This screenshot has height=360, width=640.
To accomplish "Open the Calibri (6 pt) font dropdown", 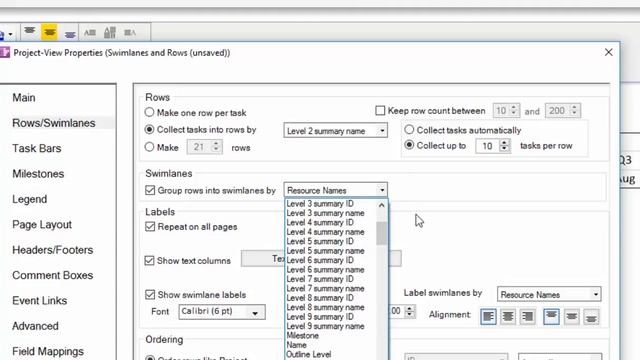I will [222, 312].
